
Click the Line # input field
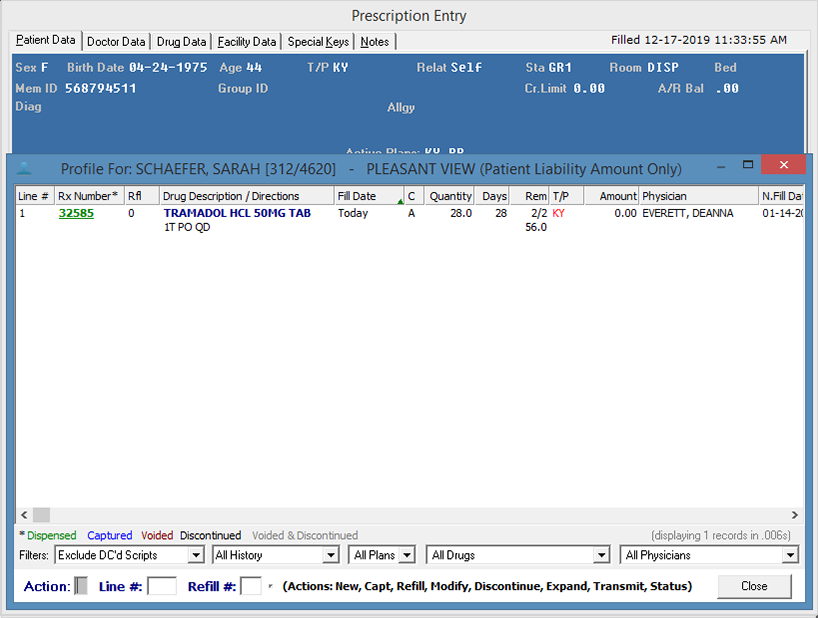coord(162,587)
